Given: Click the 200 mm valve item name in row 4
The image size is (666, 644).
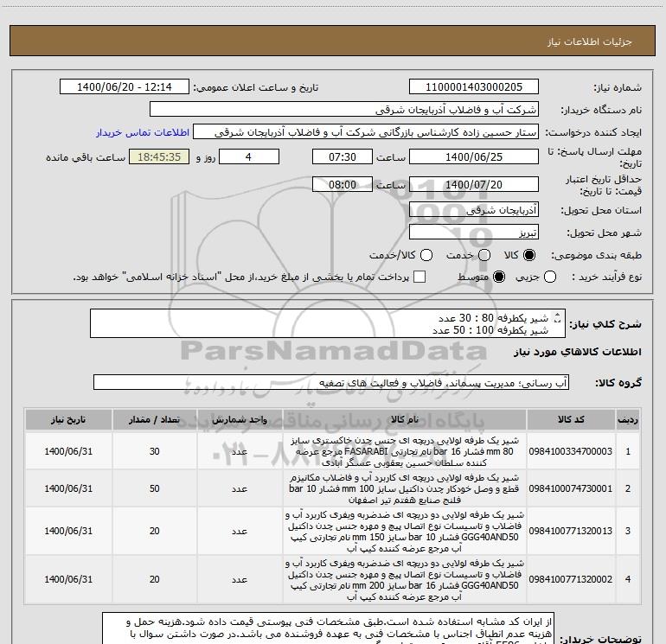Looking at the screenshot, I should tap(405, 579).
